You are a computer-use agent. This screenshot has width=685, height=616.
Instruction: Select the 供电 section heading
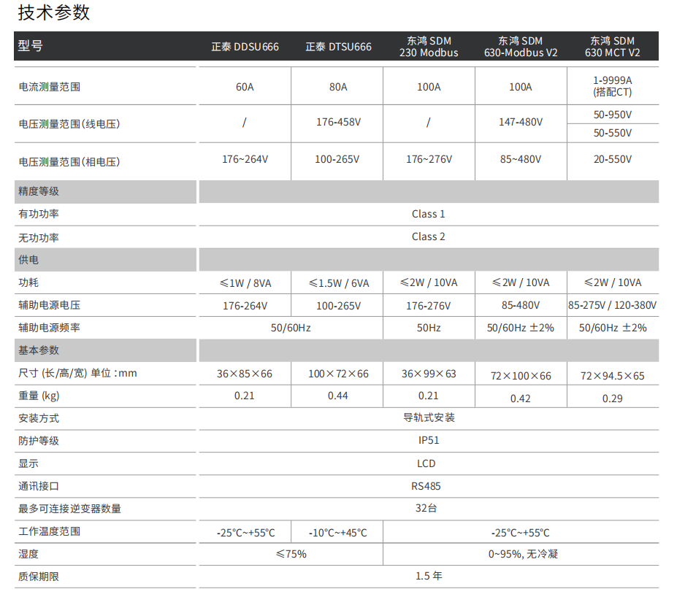[x=28, y=260]
